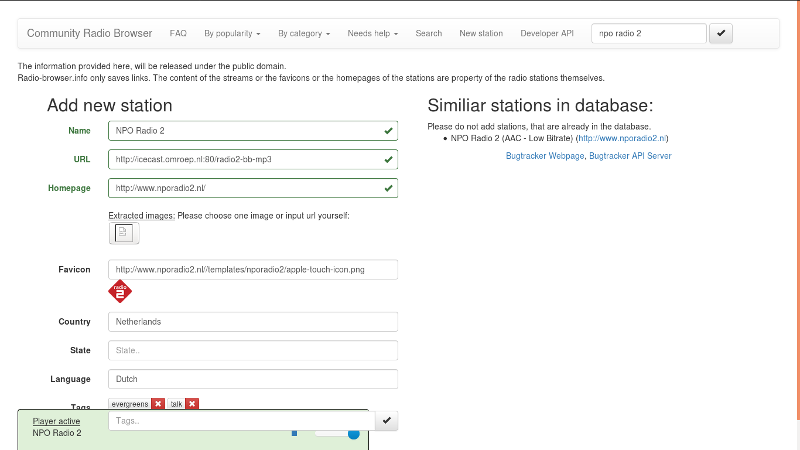The height and width of the screenshot is (450, 800).
Task: Open the Developer API page
Action: 547,33
